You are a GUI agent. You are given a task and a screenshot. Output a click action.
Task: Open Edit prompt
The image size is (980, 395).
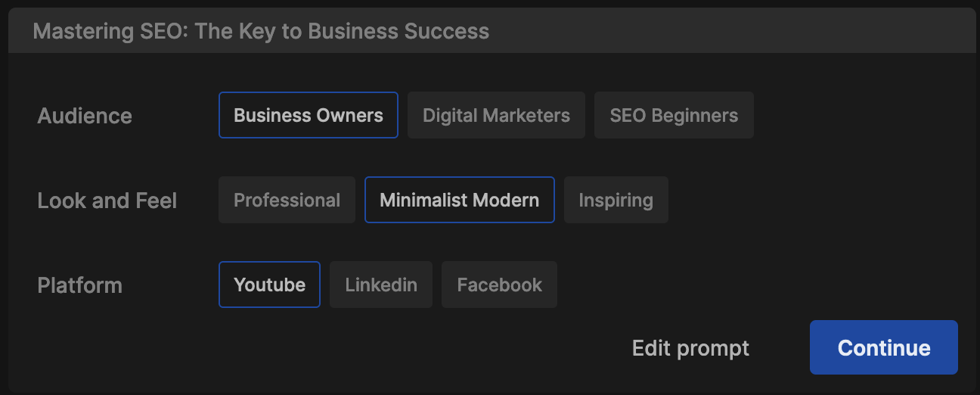click(690, 348)
